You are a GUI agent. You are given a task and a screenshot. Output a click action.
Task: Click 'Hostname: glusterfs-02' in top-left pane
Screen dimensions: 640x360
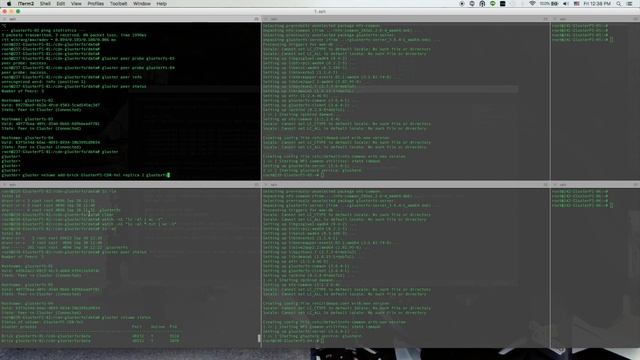coord(27,100)
